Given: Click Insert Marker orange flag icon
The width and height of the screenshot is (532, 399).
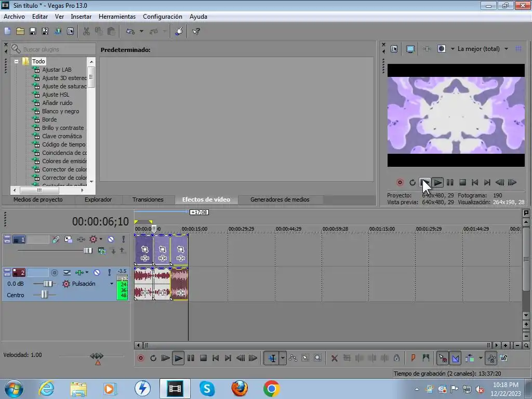Looking at the screenshot, I should coord(413,358).
